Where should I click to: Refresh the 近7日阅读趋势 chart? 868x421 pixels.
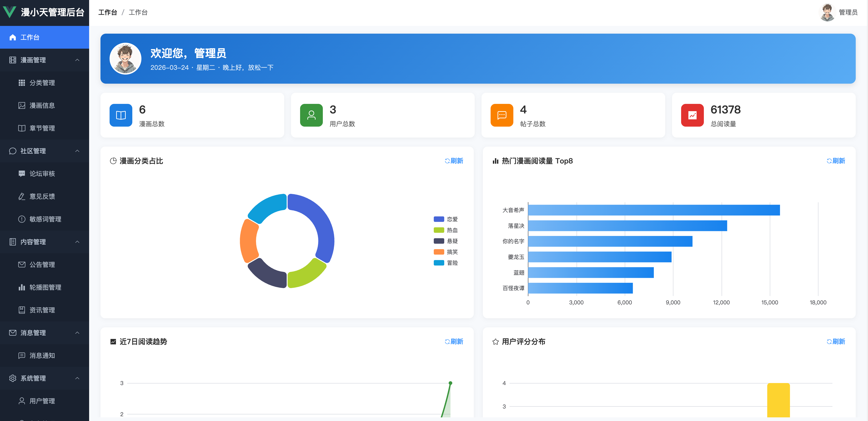click(x=454, y=342)
